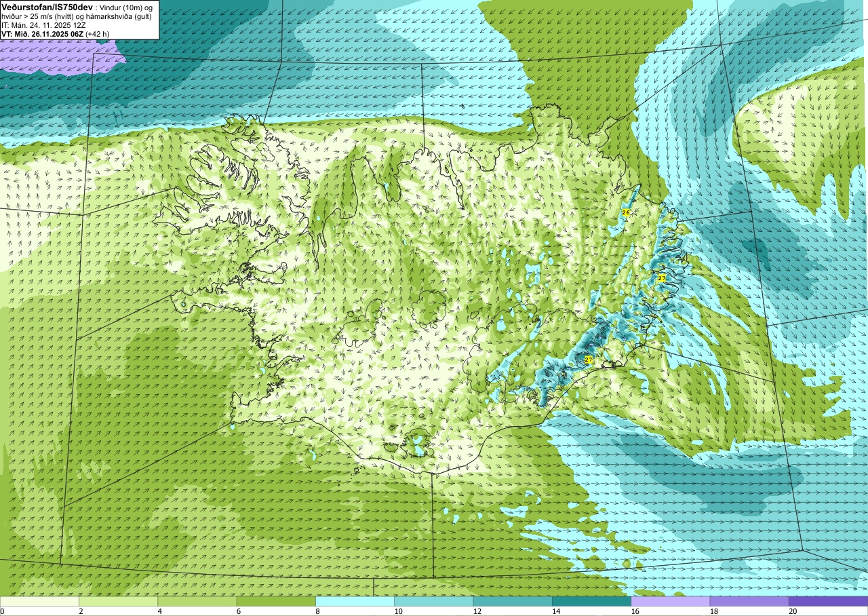
Task: Pick the palest 0–2 m/s legend swatch
Action: pos(39,601)
